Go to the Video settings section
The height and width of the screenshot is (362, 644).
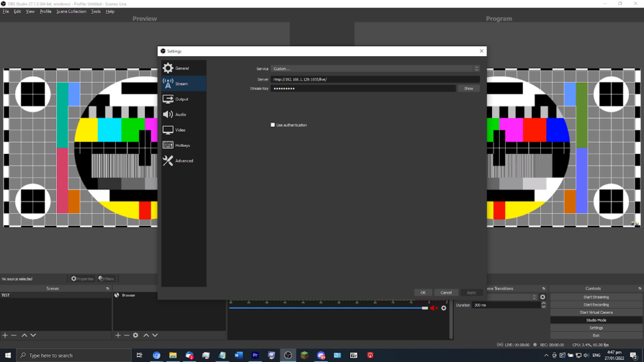click(180, 130)
